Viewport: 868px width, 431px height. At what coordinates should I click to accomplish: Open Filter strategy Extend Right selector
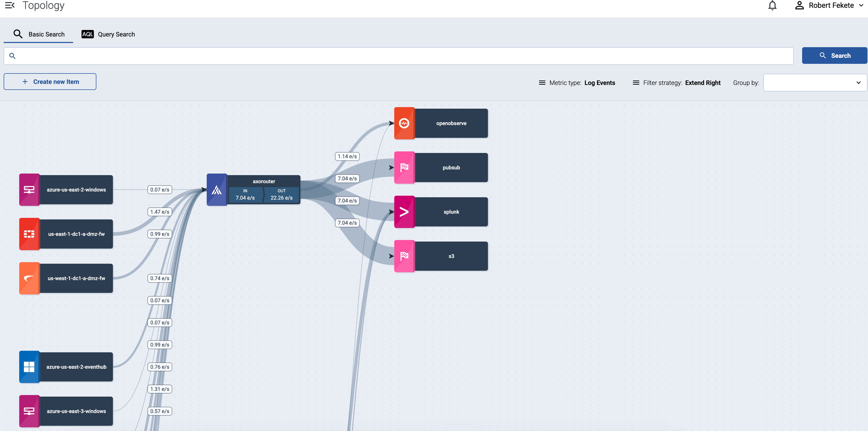[x=677, y=83]
